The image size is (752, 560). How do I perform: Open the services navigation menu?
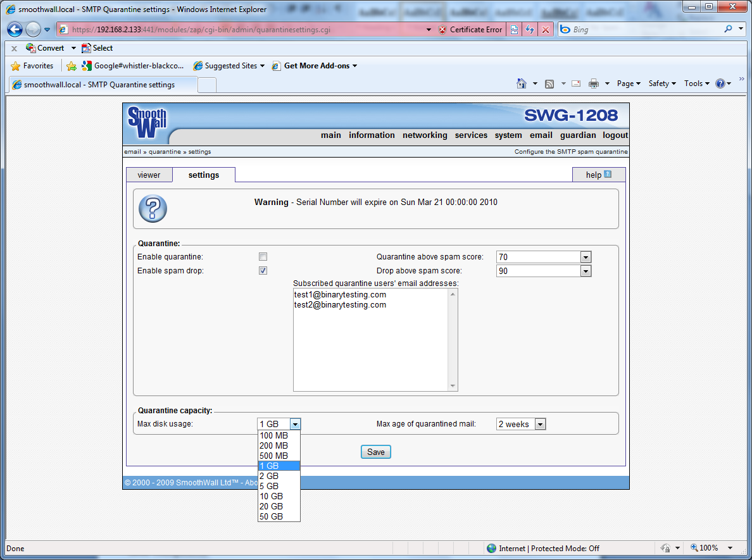471,135
